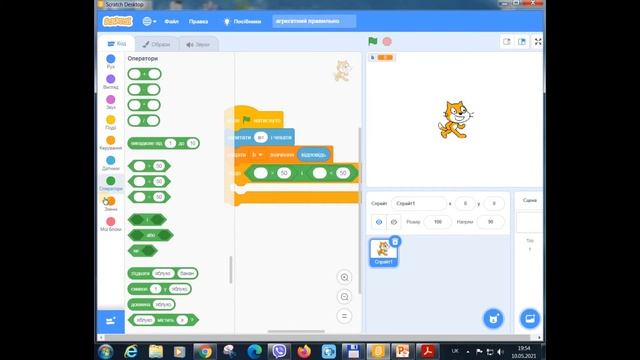Click the sprite x coordinate field
The image size is (640, 360).
point(465,203)
